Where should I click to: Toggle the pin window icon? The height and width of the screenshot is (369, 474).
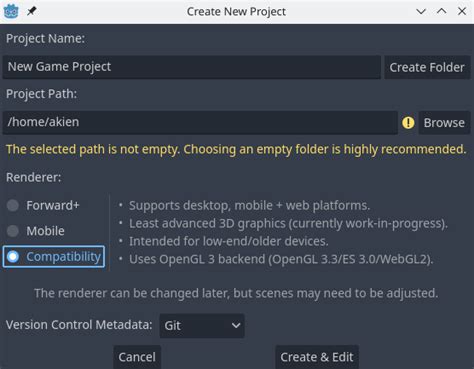coord(32,11)
